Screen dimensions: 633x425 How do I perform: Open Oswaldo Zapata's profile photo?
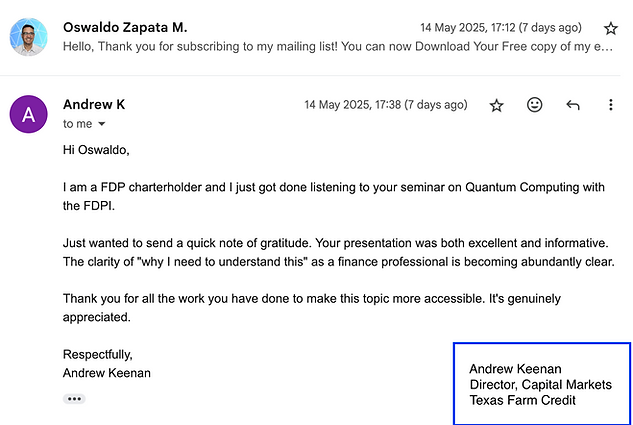28,37
